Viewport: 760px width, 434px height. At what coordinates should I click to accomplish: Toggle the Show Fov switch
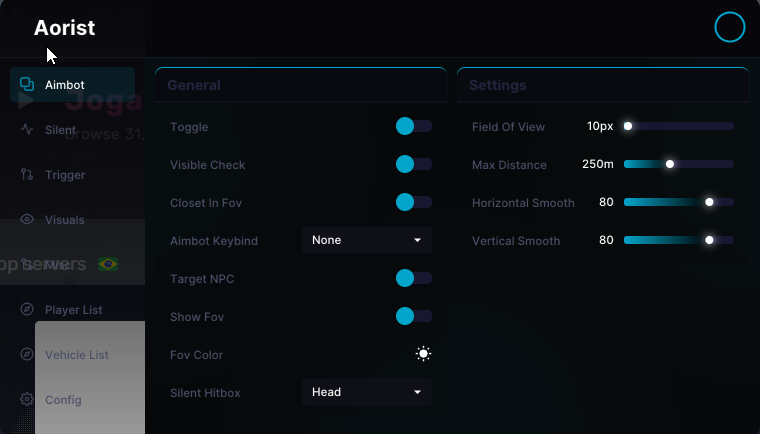click(x=413, y=316)
